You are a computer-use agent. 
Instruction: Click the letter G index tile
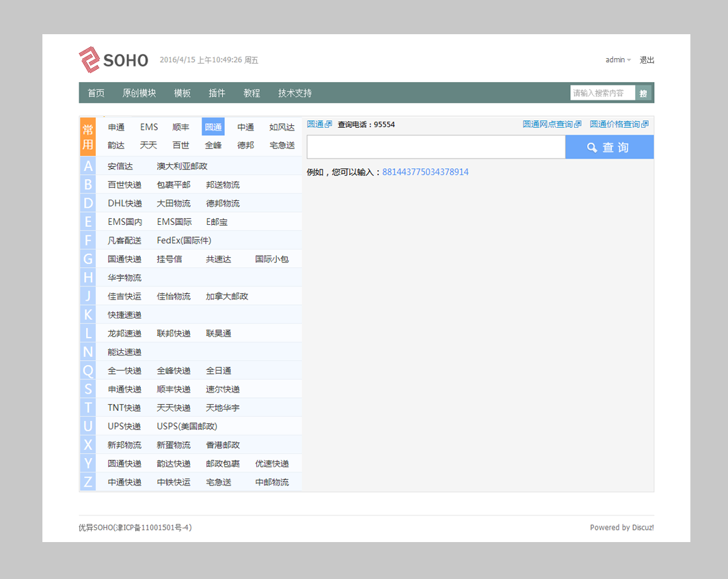click(x=87, y=259)
